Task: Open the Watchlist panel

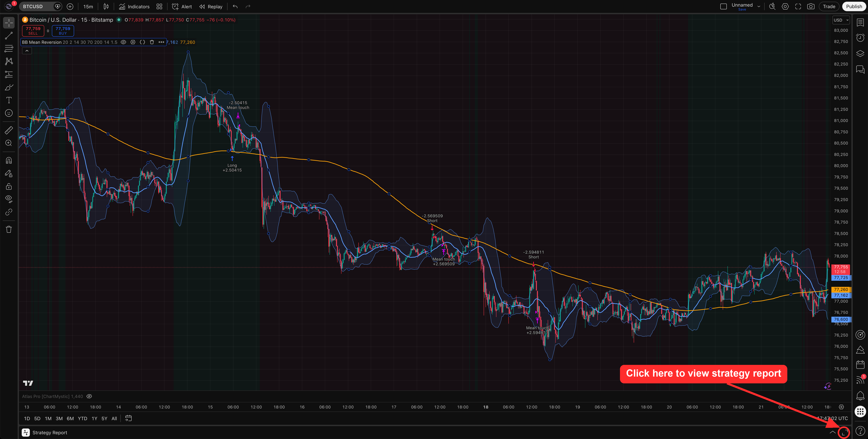Action: 860,22
